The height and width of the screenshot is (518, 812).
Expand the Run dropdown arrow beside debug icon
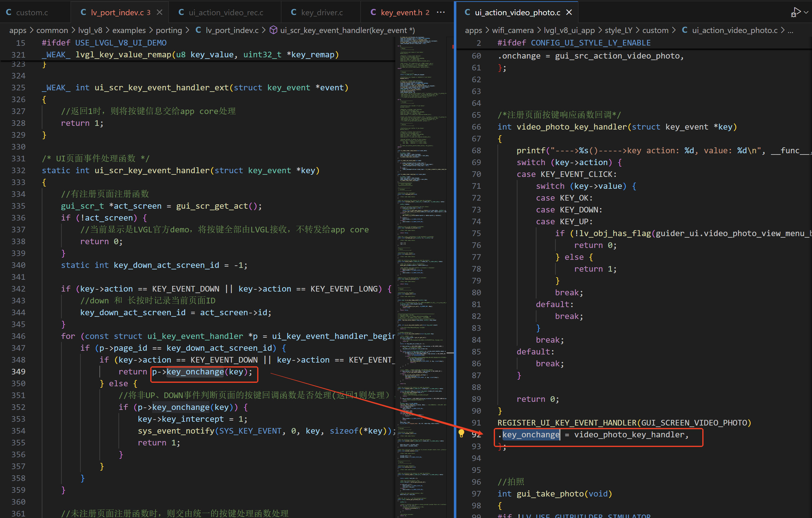(x=806, y=12)
